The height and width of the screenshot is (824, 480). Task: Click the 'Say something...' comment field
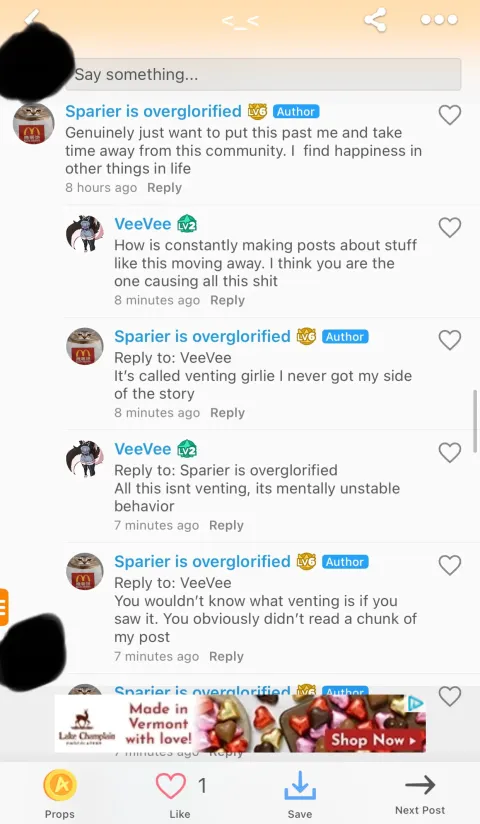pos(263,74)
